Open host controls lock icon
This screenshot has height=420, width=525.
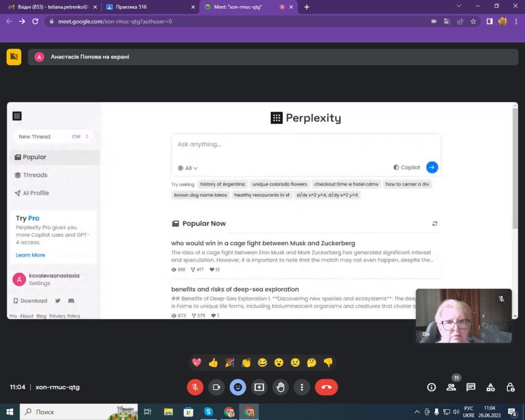click(510, 387)
